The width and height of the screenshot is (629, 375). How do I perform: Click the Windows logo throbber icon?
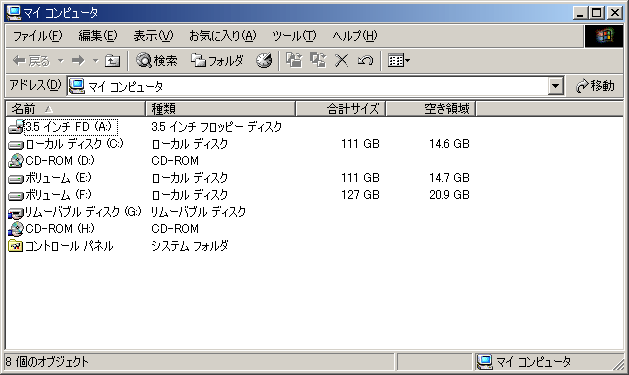604,36
